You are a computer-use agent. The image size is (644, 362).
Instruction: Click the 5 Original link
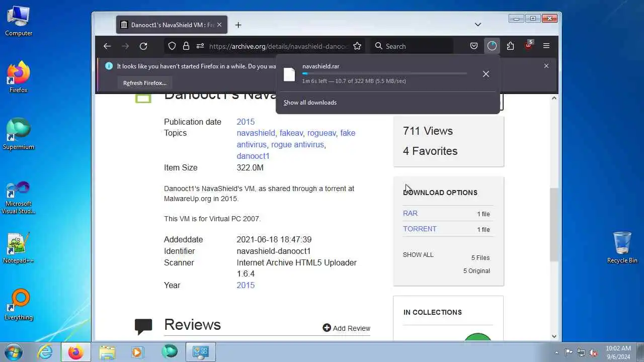click(x=476, y=271)
